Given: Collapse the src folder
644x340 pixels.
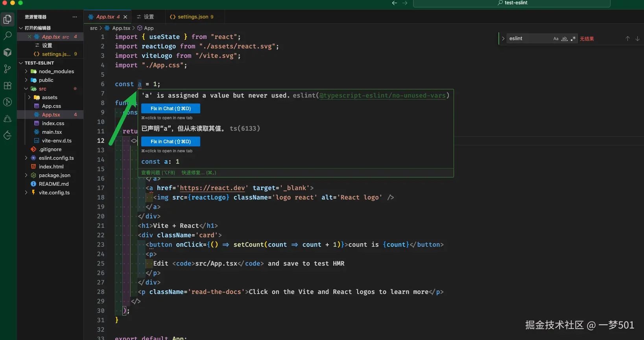Looking at the screenshot, I should pos(26,89).
